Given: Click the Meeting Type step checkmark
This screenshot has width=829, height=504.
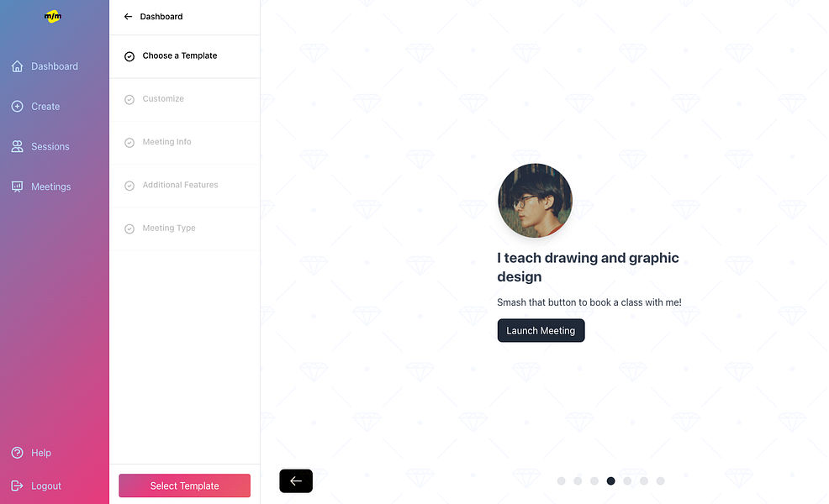Looking at the screenshot, I should click(x=129, y=228).
